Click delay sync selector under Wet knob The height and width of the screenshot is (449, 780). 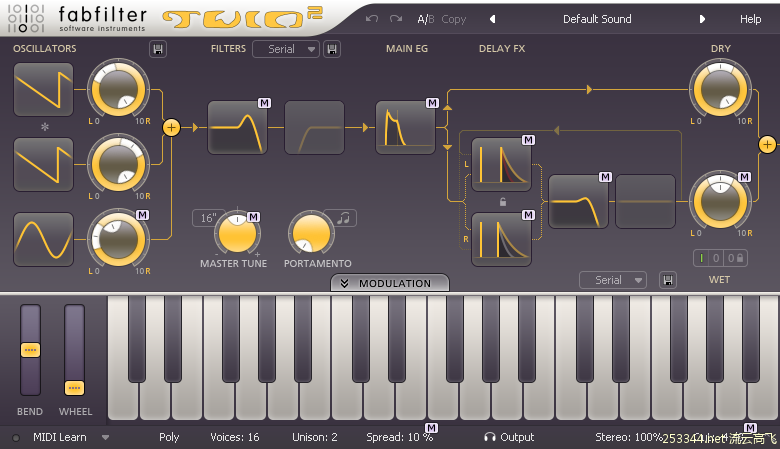point(720,258)
